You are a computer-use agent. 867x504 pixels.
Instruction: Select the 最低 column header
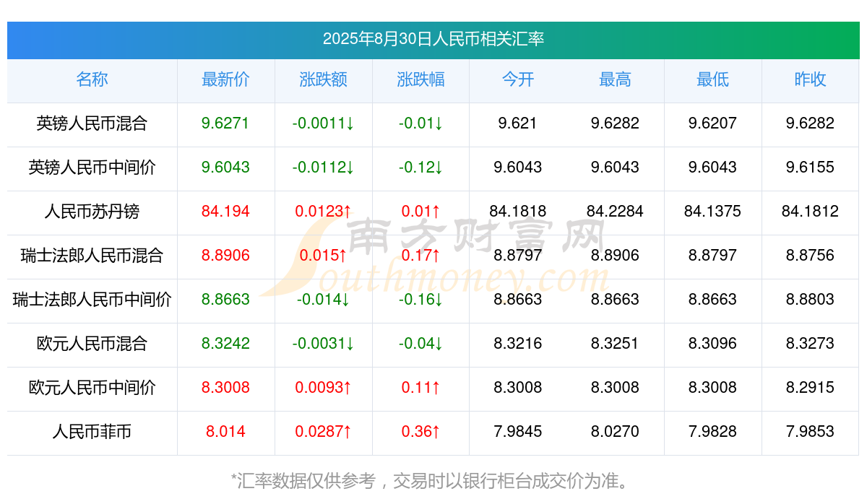(712, 79)
